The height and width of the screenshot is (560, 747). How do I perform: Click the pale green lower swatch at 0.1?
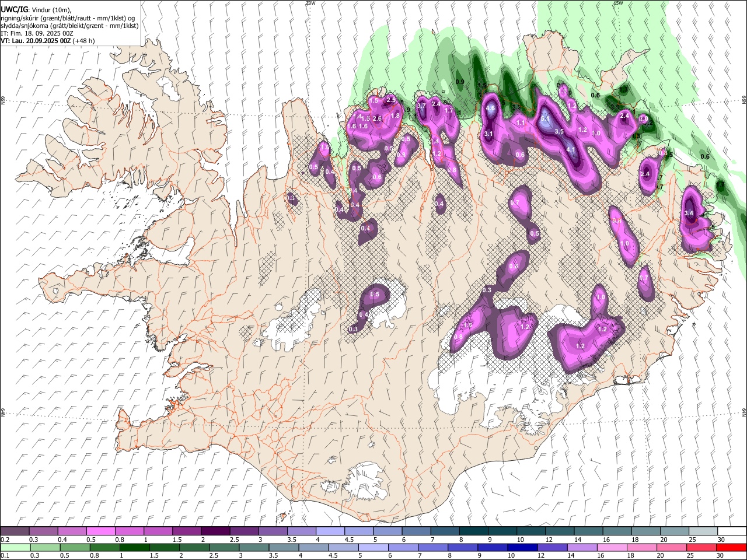[x=15, y=548]
